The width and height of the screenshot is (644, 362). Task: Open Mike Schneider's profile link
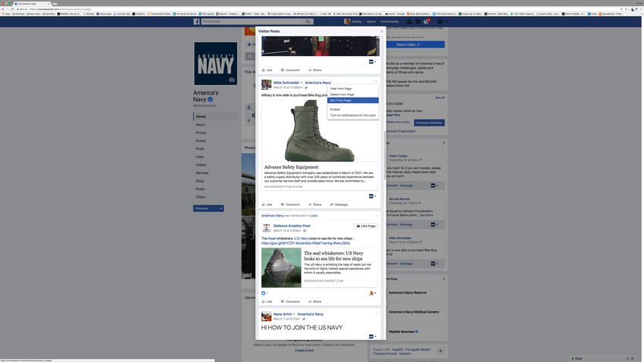[x=286, y=83]
